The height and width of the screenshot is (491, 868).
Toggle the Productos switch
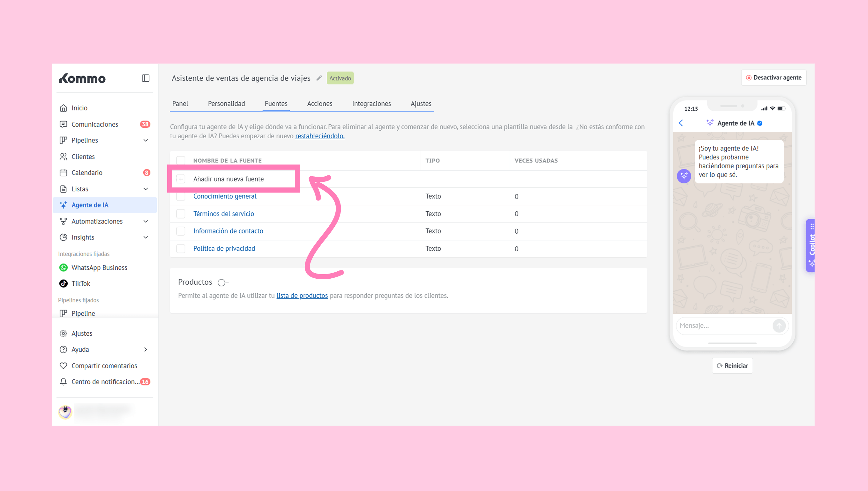click(x=223, y=282)
